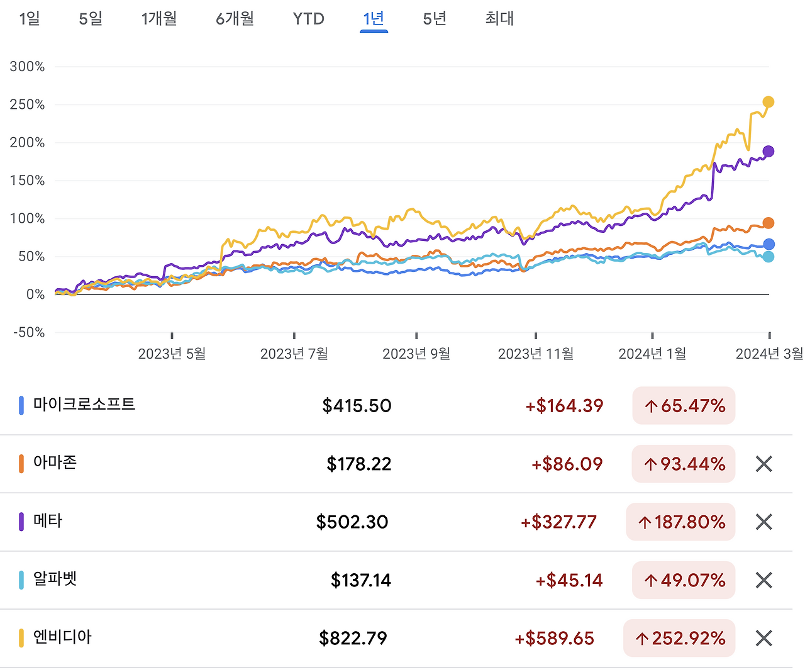
Task: Click the 252.92% change badge for 엔비디아
Action: coord(679,639)
